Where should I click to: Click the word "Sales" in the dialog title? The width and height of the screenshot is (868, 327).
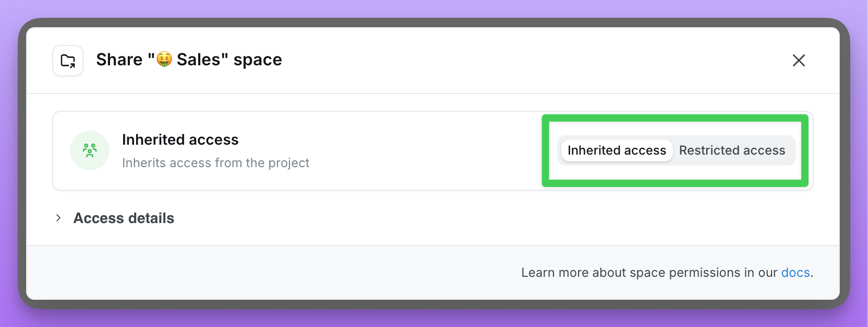(x=199, y=60)
